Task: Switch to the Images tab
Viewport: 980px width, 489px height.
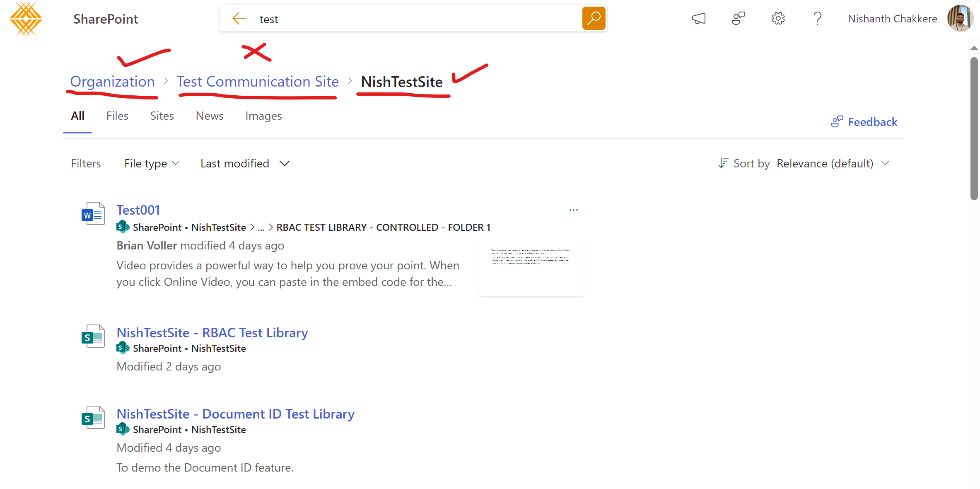Action: click(263, 116)
